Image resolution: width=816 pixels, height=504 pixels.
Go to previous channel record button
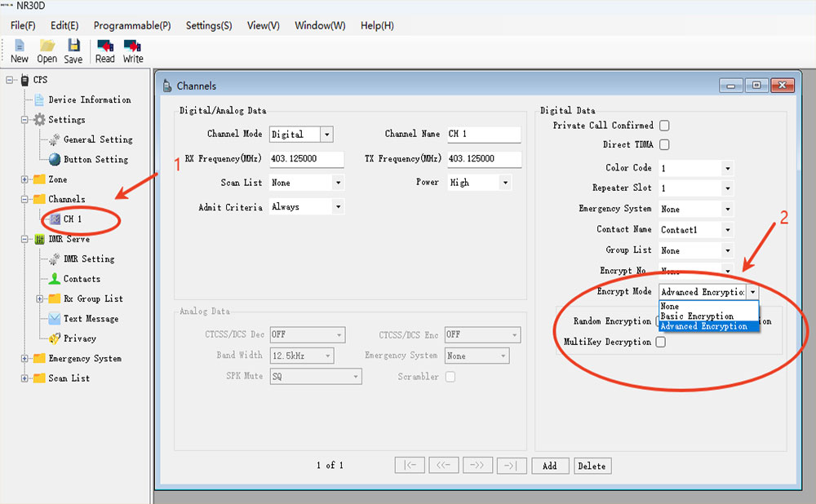(443, 466)
